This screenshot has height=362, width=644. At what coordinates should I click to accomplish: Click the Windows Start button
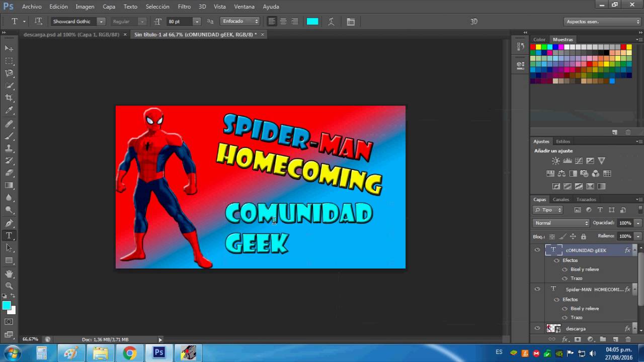12,353
